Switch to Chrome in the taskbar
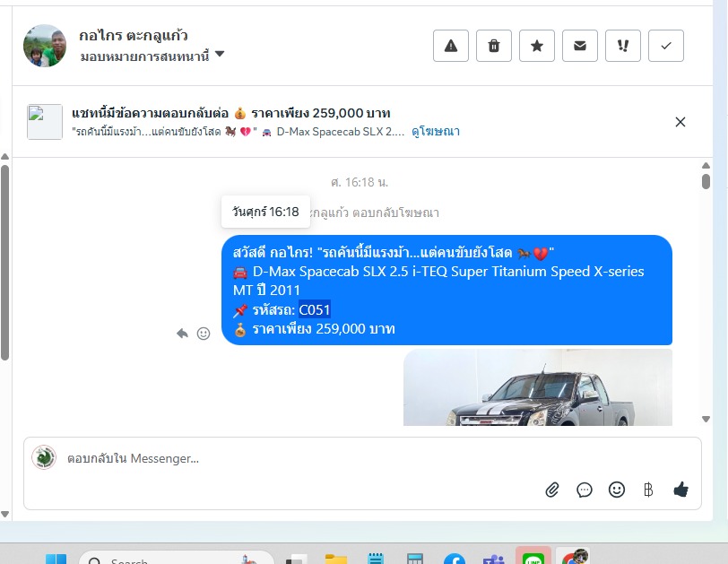This screenshot has height=564, width=728. (x=574, y=557)
